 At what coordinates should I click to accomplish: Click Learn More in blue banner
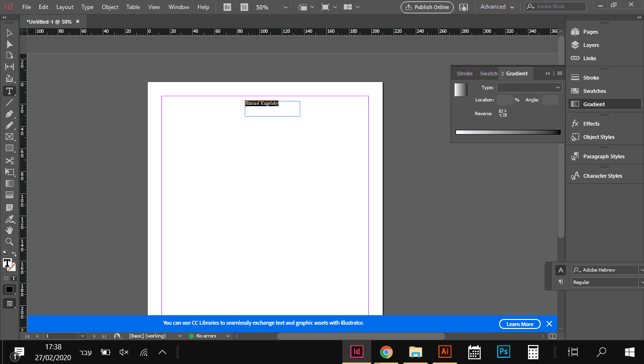[x=519, y=324]
